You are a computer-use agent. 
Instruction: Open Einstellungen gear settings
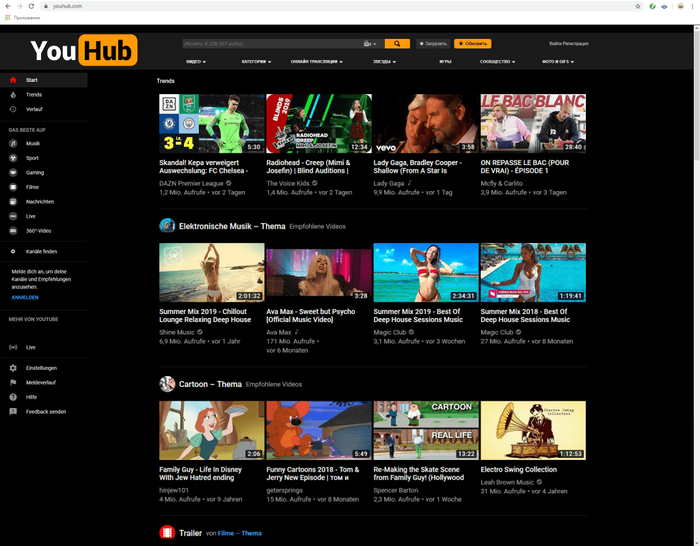point(13,368)
